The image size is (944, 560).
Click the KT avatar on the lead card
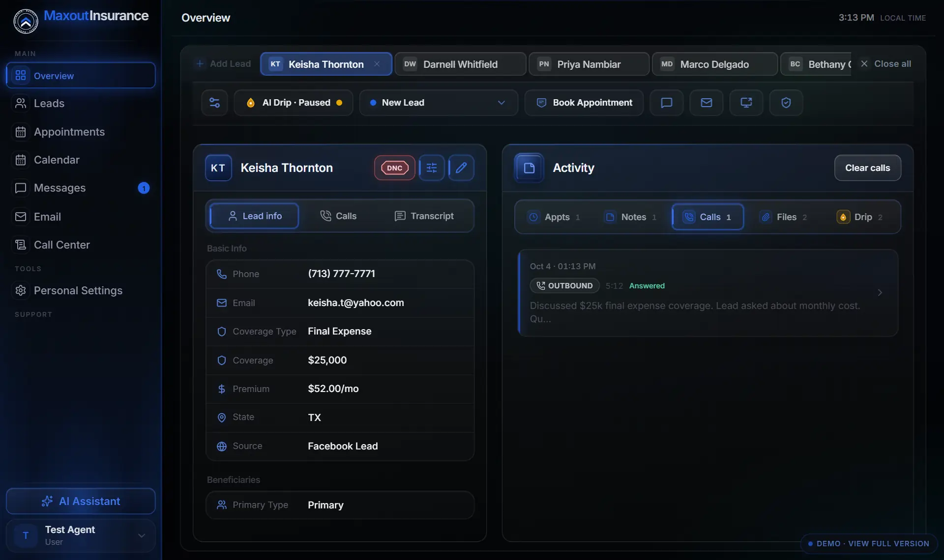(x=218, y=168)
